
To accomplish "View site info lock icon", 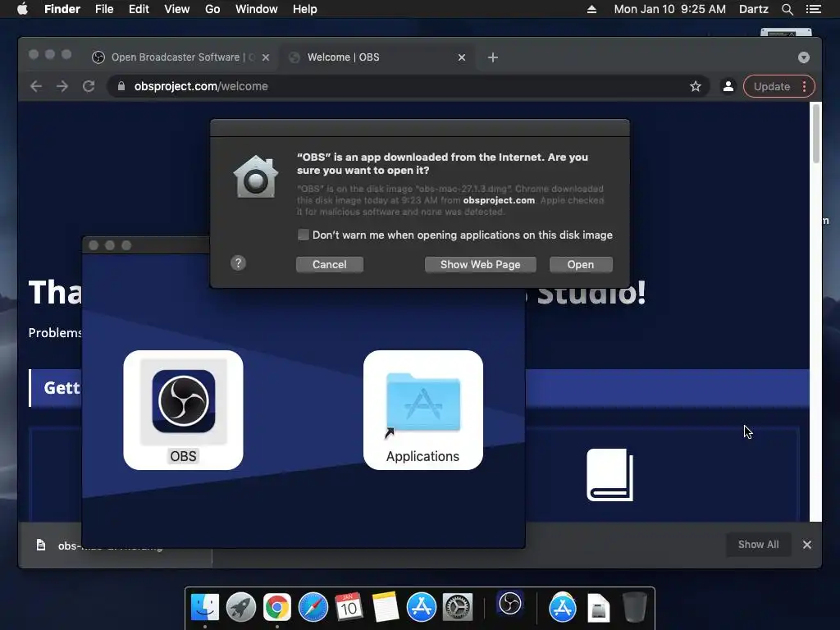I will click(x=121, y=86).
